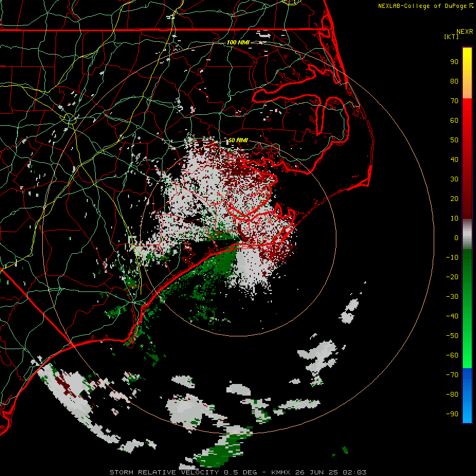Select the 30 value on velocity scale
This screenshot has height=476, width=476.
pos(454,179)
